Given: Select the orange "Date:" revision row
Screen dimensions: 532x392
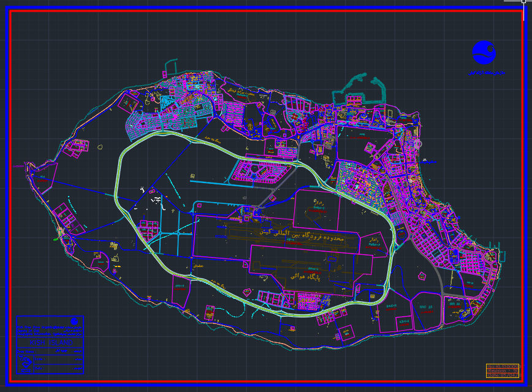Looking at the screenshot, I should pos(503,375).
